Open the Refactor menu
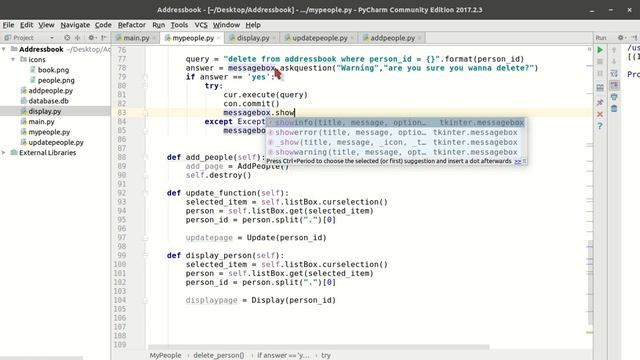640x360 pixels. 131,25
